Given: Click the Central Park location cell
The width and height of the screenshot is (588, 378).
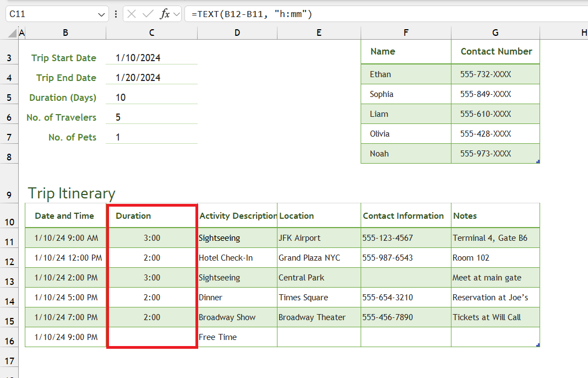Looking at the screenshot, I should click(319, 278).
